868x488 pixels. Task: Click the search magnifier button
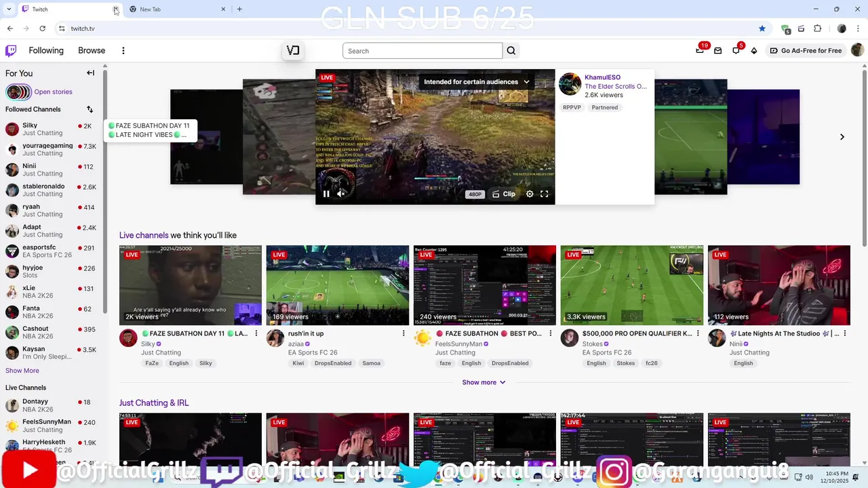tap(511, 51)
